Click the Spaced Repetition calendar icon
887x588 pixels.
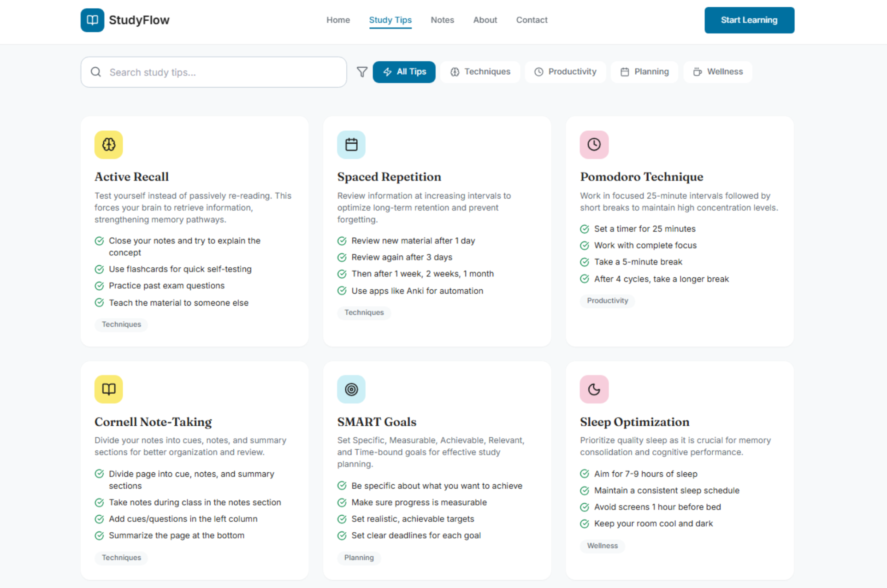point(351,145)
